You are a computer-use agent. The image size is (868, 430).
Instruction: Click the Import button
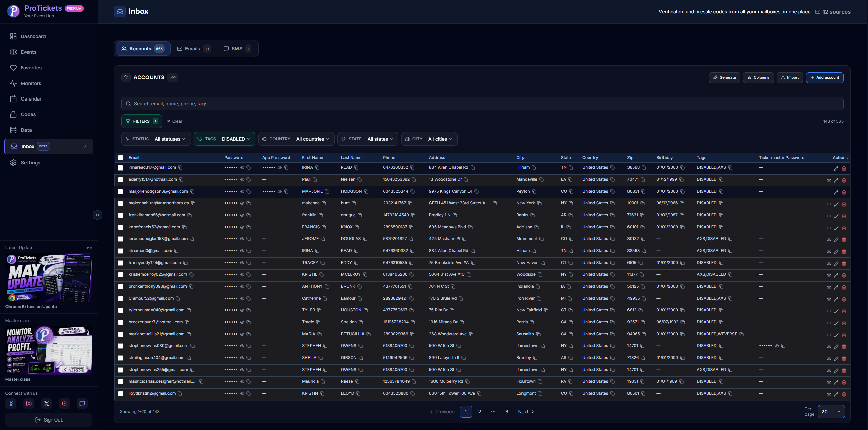coord(790,77)
